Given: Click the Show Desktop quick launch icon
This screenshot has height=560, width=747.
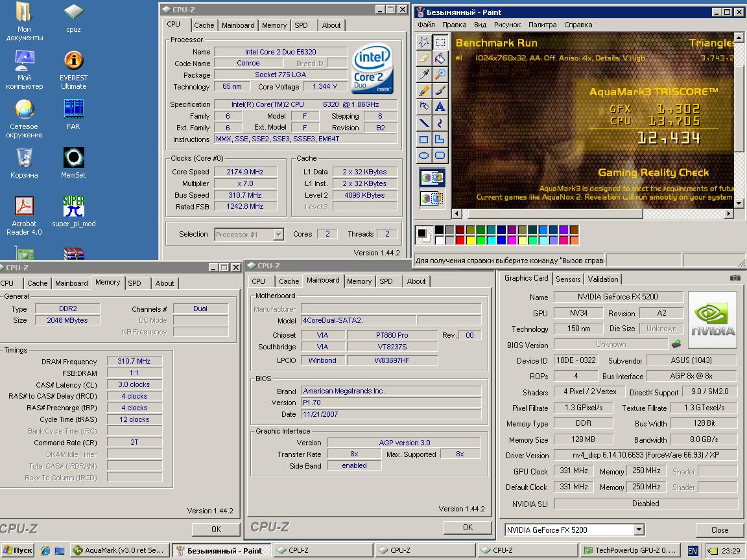Looking at the screenshot, I should (x=60, y=550).
